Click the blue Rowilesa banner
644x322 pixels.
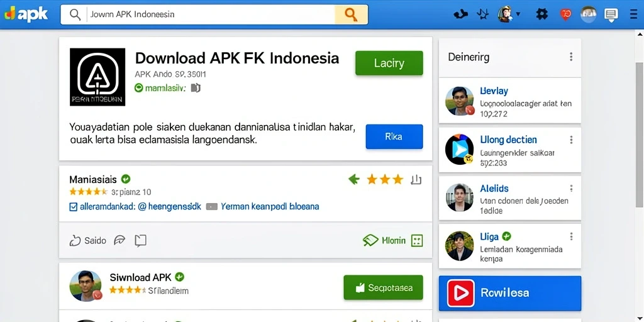(x=510, y=293)
